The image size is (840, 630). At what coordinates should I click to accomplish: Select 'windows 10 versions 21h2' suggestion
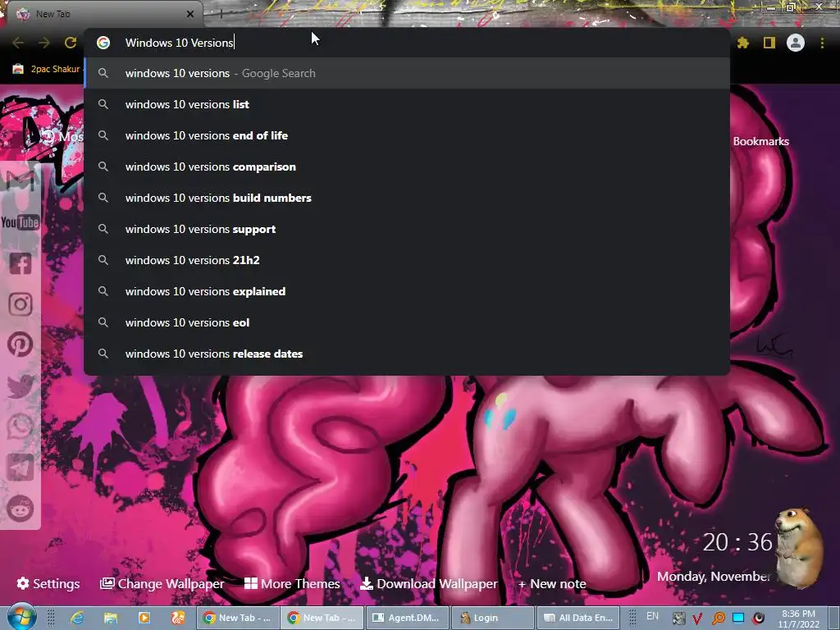coord(407,260)
